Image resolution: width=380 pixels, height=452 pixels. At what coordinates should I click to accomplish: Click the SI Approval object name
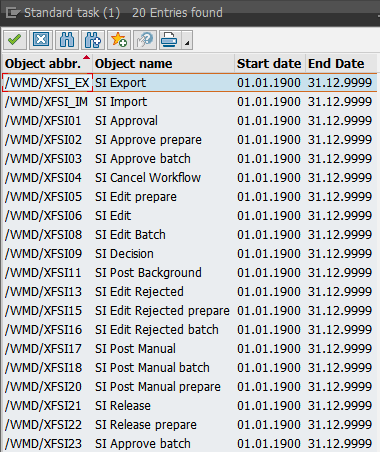(x=126, y=121)
